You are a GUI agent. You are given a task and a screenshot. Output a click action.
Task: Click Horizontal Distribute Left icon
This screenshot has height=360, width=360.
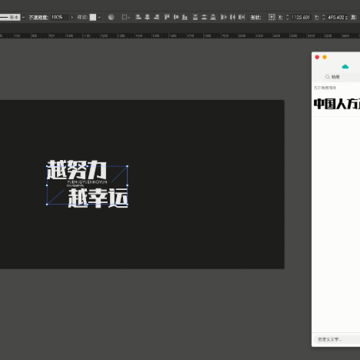coord(224,17)
